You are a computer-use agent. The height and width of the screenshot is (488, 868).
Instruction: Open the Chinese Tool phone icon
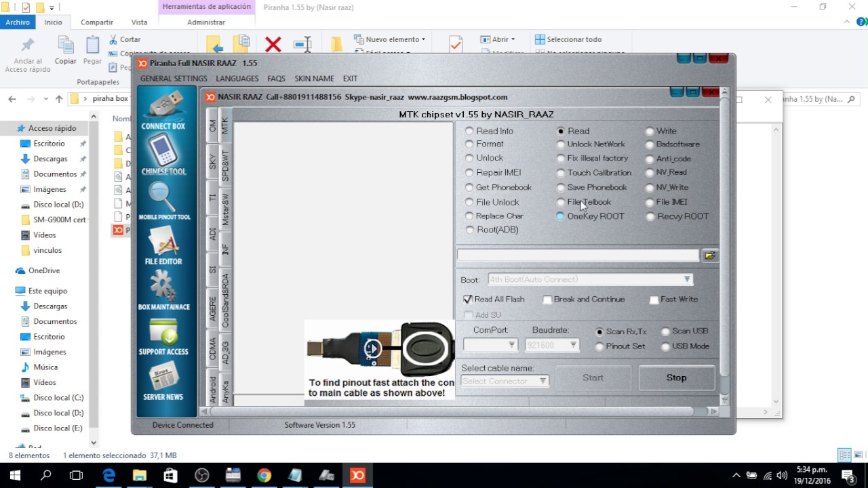click(x=163, y=153)
